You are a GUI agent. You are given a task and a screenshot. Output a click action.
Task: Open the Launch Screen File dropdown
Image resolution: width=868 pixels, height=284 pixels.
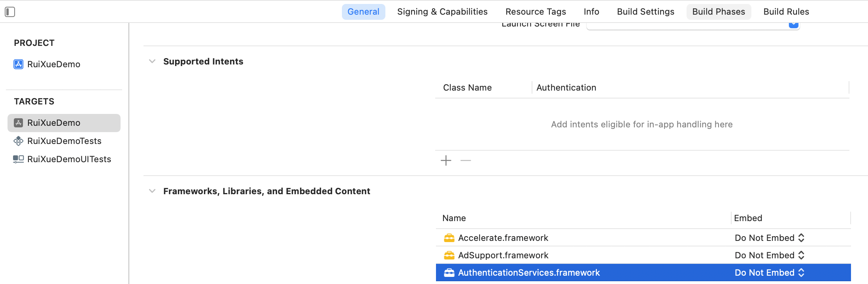(x=793, y=25)
